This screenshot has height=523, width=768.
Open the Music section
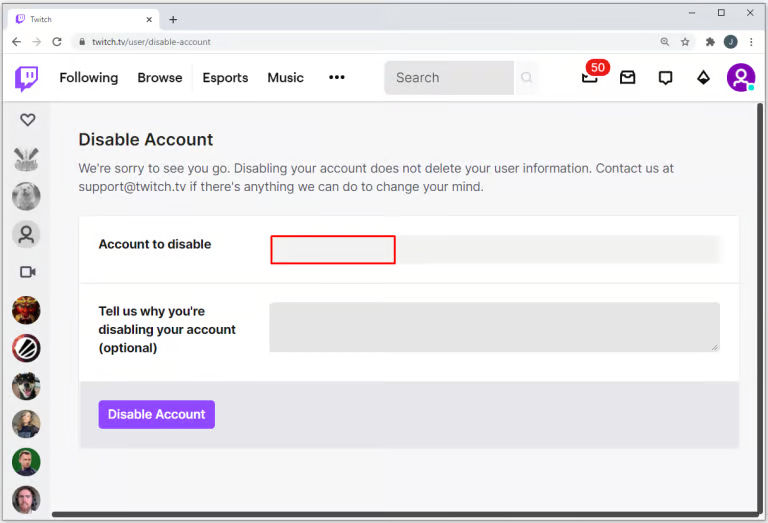[x=286, y=77]
